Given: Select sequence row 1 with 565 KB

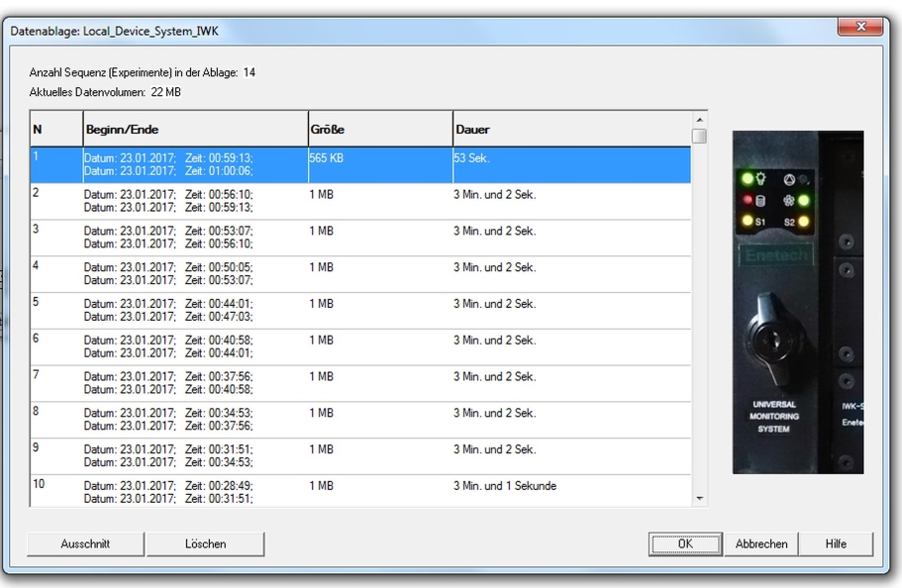Looking at the screenshot, I should click(x=360, y=164).
